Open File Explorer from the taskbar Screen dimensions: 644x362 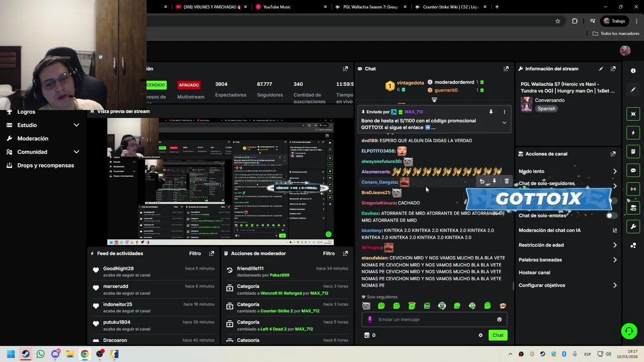pyautogui.click(x=70, y=354)
